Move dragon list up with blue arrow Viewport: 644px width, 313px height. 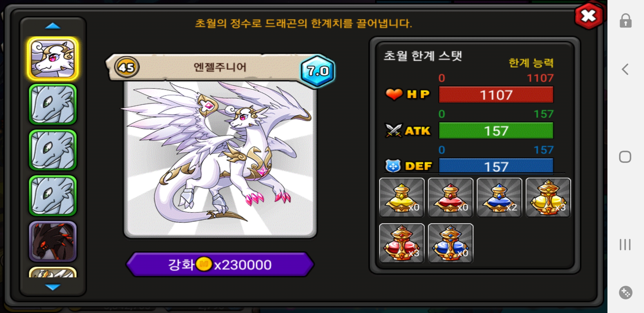(53, 26)
